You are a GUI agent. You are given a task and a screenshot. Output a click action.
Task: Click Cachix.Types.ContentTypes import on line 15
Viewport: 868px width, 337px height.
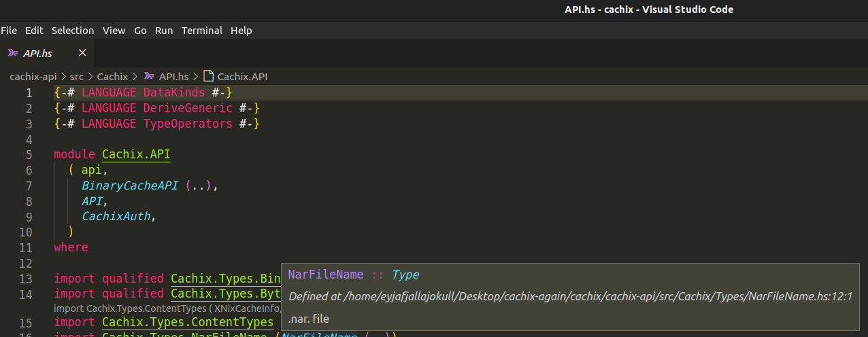[188, 322]
